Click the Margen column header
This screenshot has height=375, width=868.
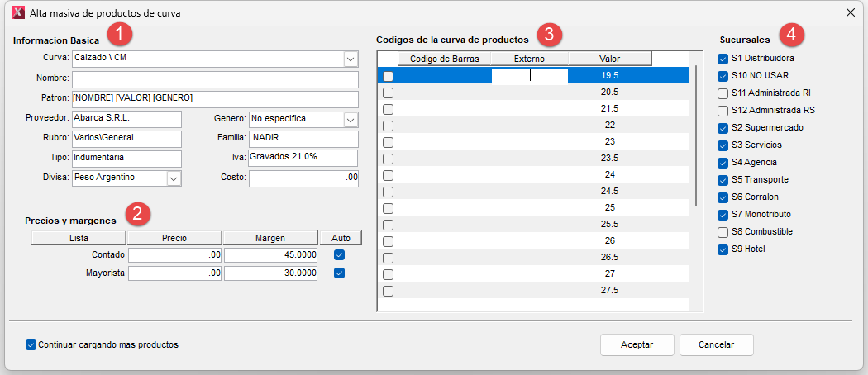[x=270, y=238]
